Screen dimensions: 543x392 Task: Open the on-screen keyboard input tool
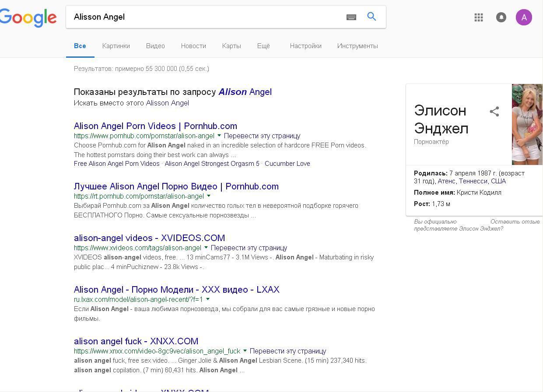(x=351, y=17)
